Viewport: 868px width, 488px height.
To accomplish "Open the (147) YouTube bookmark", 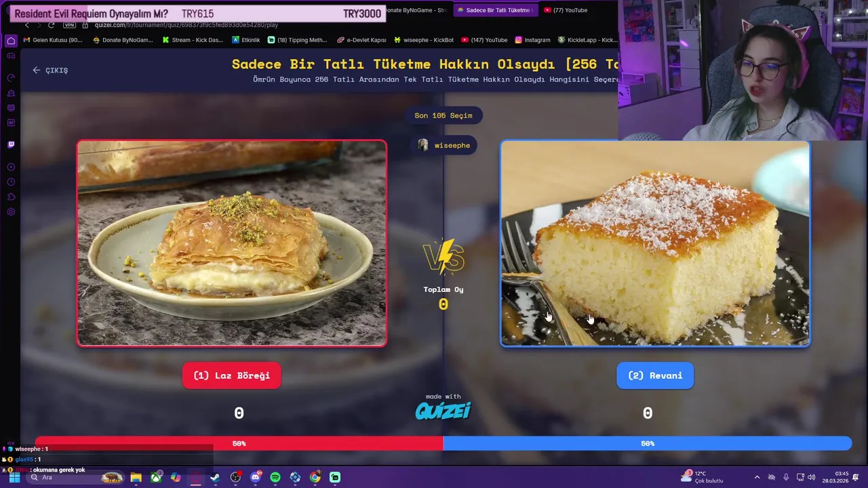I will pos(484,40).
